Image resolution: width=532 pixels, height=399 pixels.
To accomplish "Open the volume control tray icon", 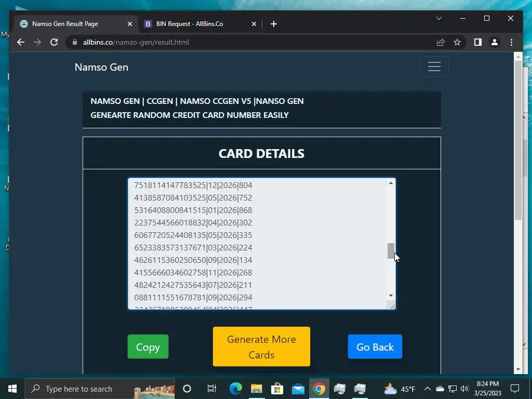I will pos(464,389).
